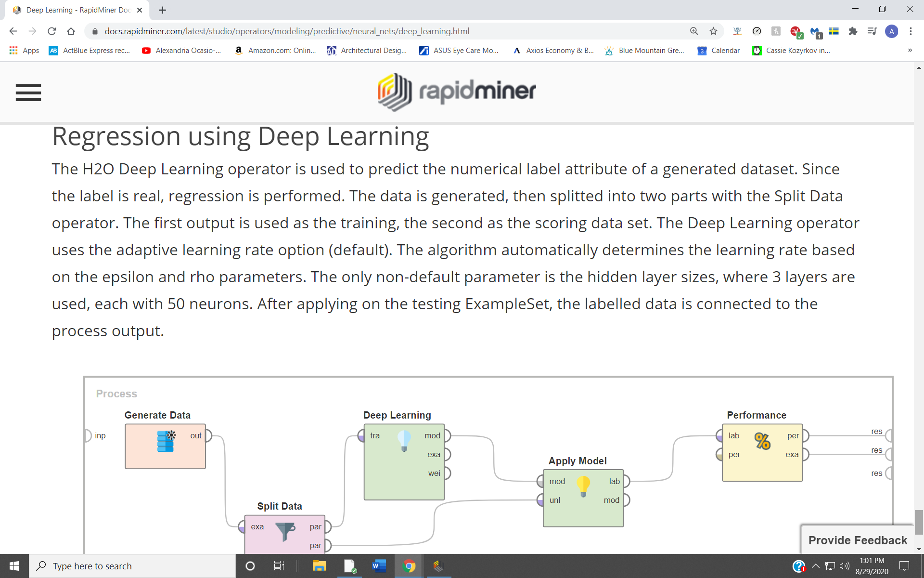Open Architectural Design bookmark
Viewport: 924px width, 578px height.
click(367, 51)
